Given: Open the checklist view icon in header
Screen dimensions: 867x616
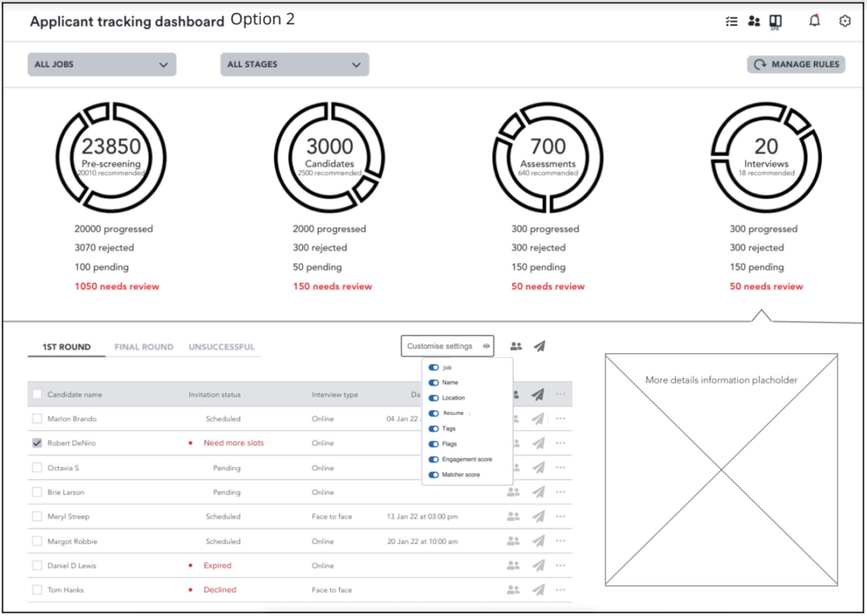Looking at the screenshot, I should 731,21.
